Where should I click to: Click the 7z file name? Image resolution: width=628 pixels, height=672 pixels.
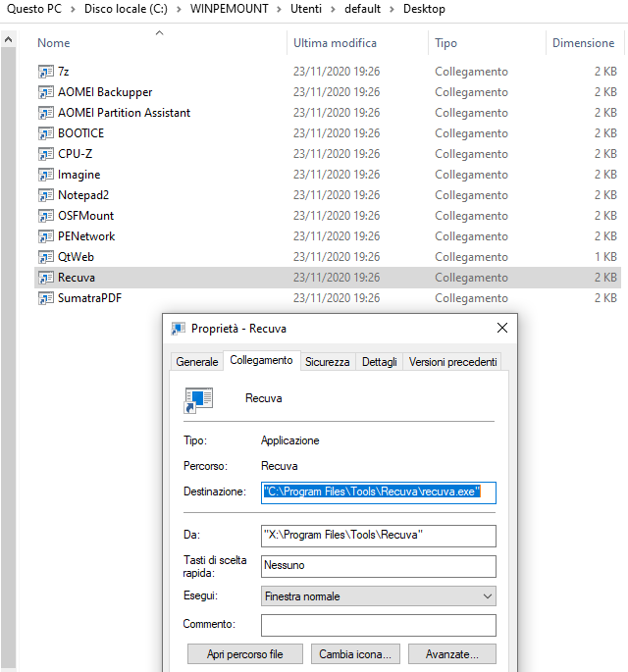tap(64, 72)
